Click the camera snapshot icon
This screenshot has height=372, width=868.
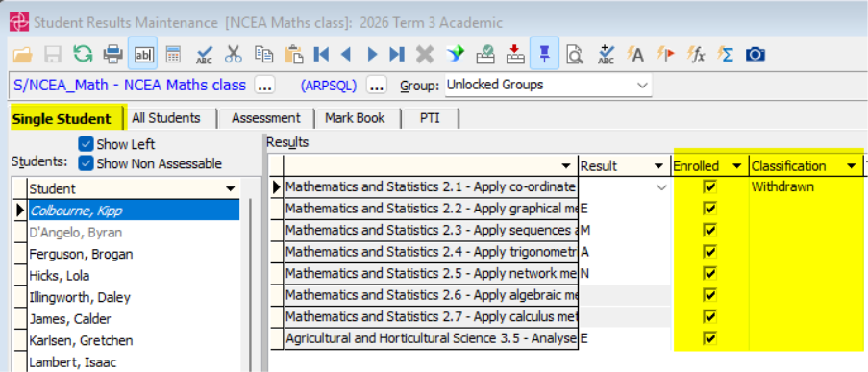pyautogui.click(x=756, y=54)
